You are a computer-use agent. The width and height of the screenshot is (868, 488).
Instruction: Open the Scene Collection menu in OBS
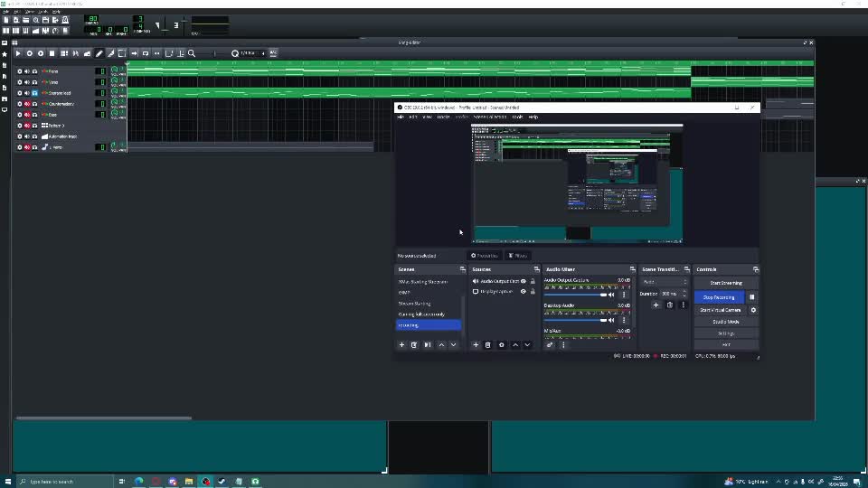point(489,117)
